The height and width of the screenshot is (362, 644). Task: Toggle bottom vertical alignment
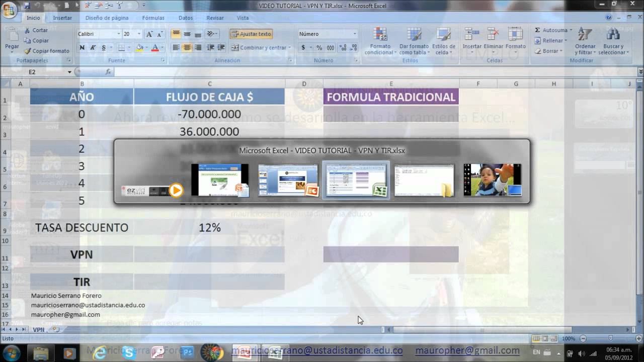[198, 34]
